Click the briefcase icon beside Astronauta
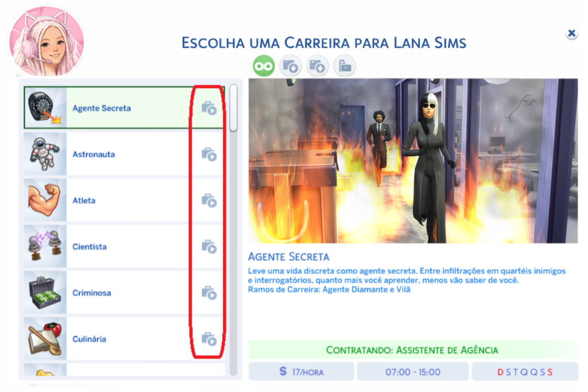The height and width of the screenshot is (392, 588). 209,154
